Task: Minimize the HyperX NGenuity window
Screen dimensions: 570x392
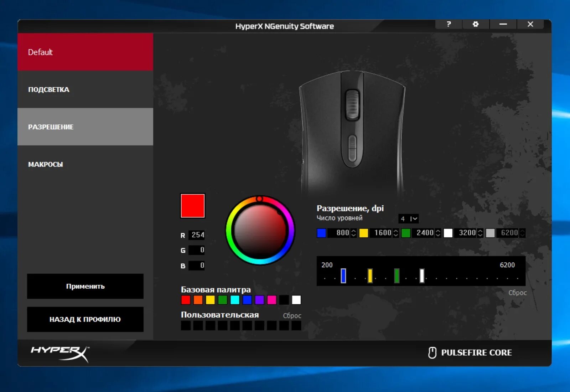Action: 503,24
